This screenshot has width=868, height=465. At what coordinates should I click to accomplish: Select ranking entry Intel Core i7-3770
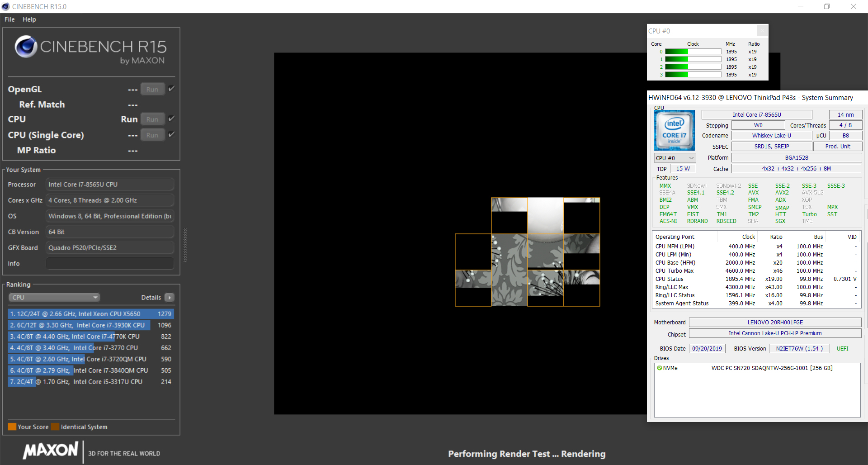click(91, 348)
